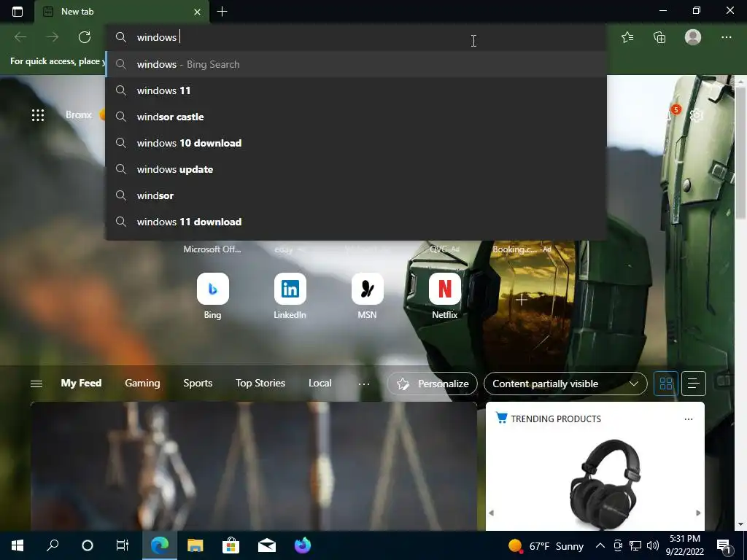Open Cortana circle icon on taskbar
The image size is (747, 560).
88,545
